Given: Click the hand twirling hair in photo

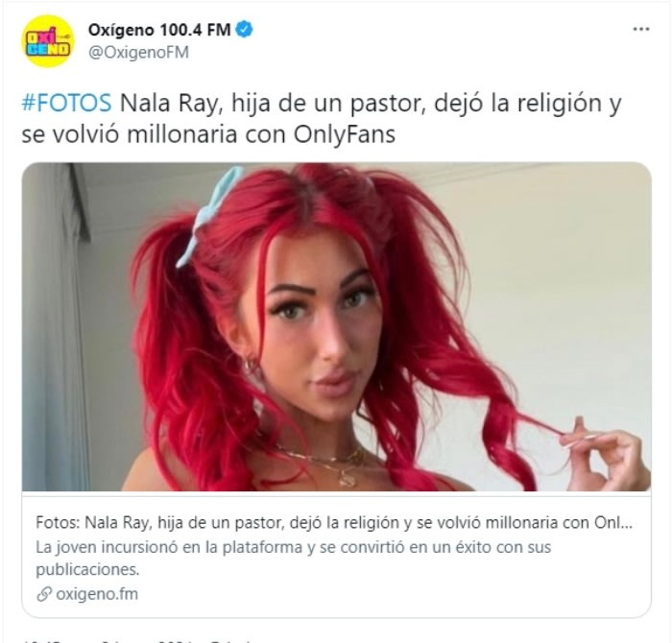Looking at the screenshot, I should click(604, 454).
